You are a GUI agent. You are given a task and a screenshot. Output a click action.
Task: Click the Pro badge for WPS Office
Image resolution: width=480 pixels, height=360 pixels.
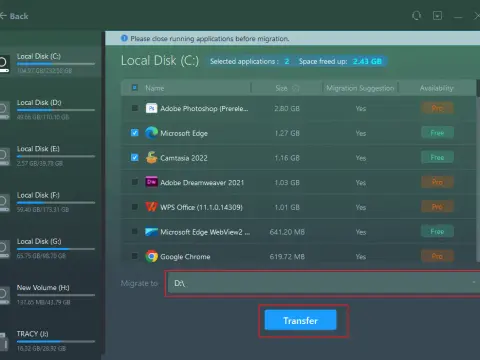point(437,207)
